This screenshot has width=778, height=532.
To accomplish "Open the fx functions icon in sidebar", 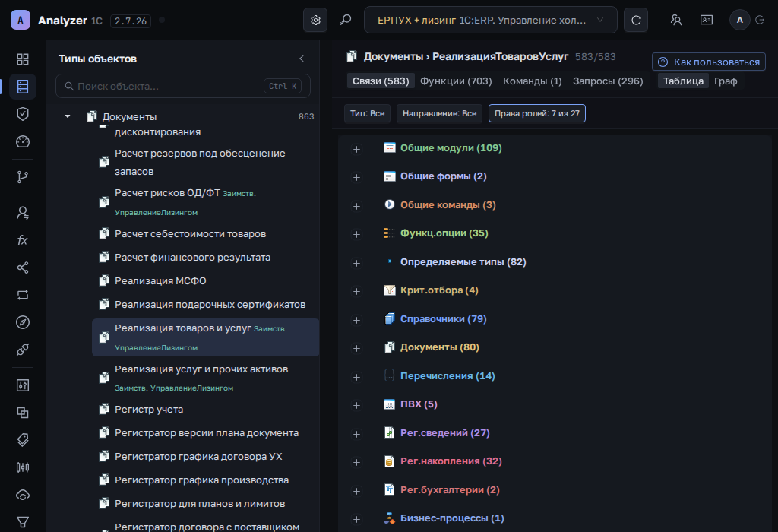I will (x=23, y=240).
